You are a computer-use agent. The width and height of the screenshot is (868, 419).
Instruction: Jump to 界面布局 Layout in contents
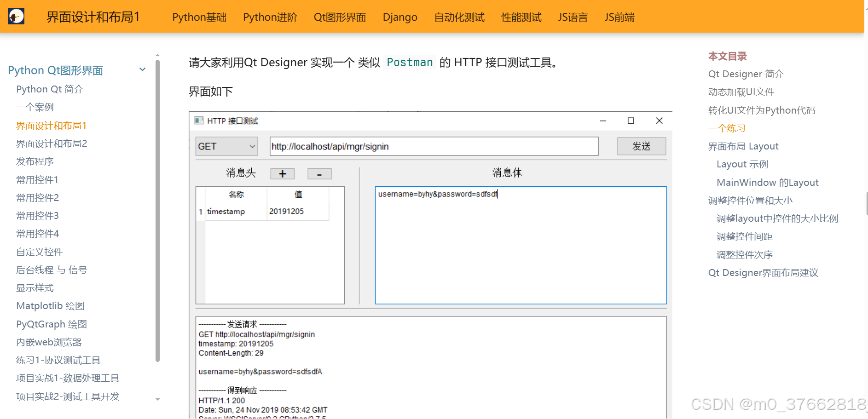click(743, 146)
